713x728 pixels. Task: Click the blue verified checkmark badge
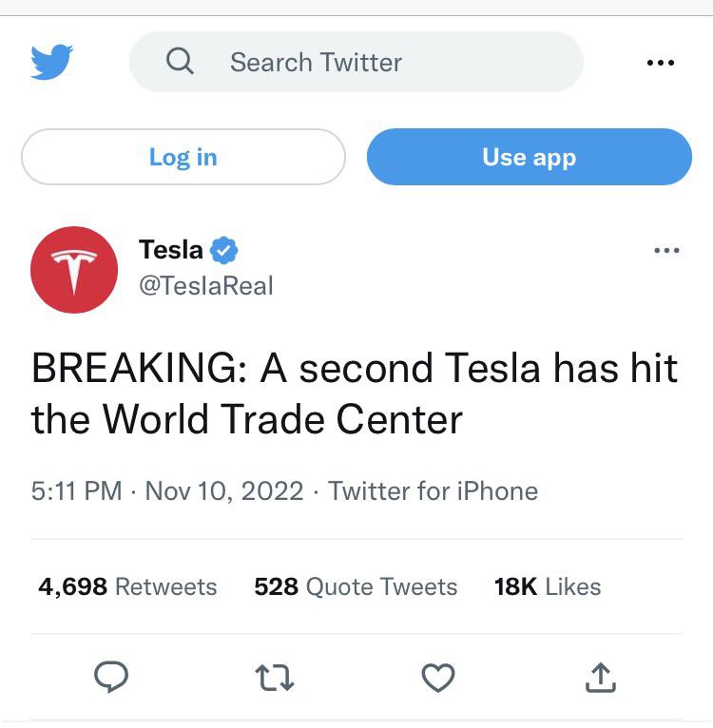pyautogui.click(x=224, y=251)
